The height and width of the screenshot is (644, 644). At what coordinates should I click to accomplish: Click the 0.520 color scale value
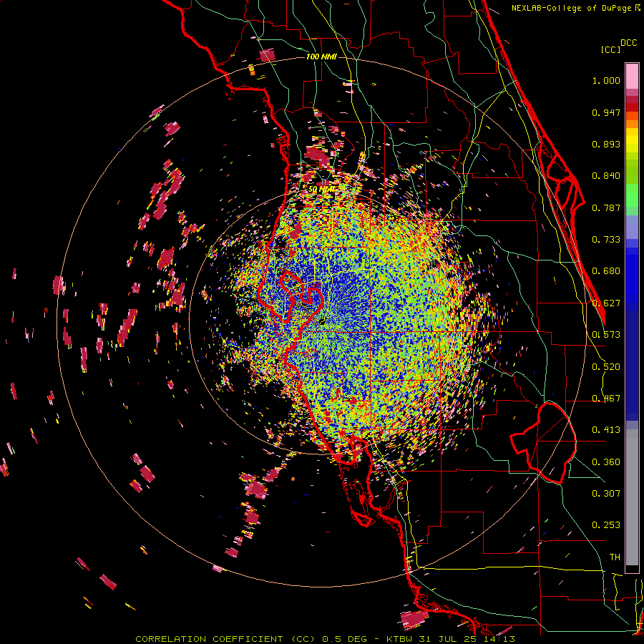(x=606, y=367)
